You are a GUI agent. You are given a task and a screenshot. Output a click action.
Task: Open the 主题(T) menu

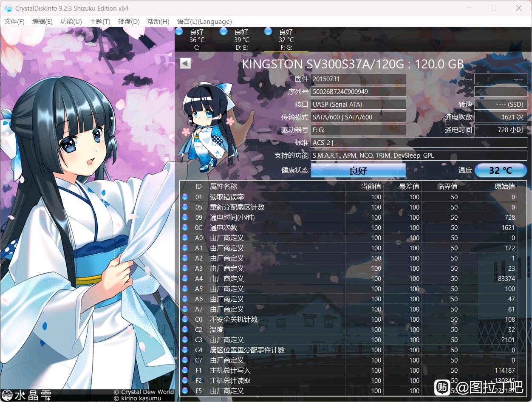coord(100,21)
